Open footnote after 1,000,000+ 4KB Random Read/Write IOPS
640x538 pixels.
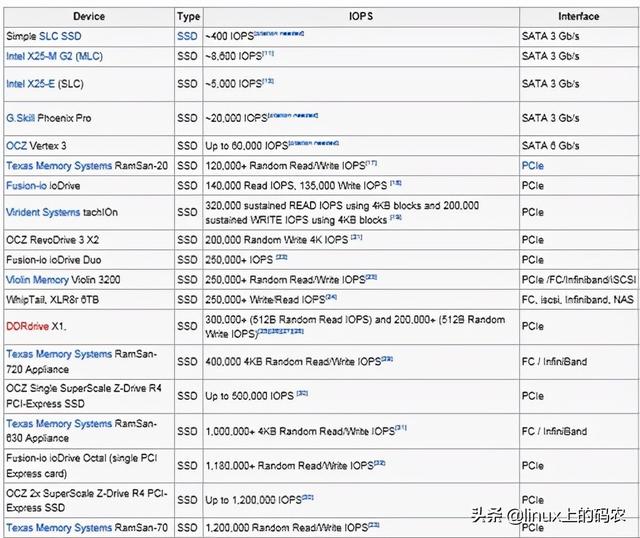401,429
